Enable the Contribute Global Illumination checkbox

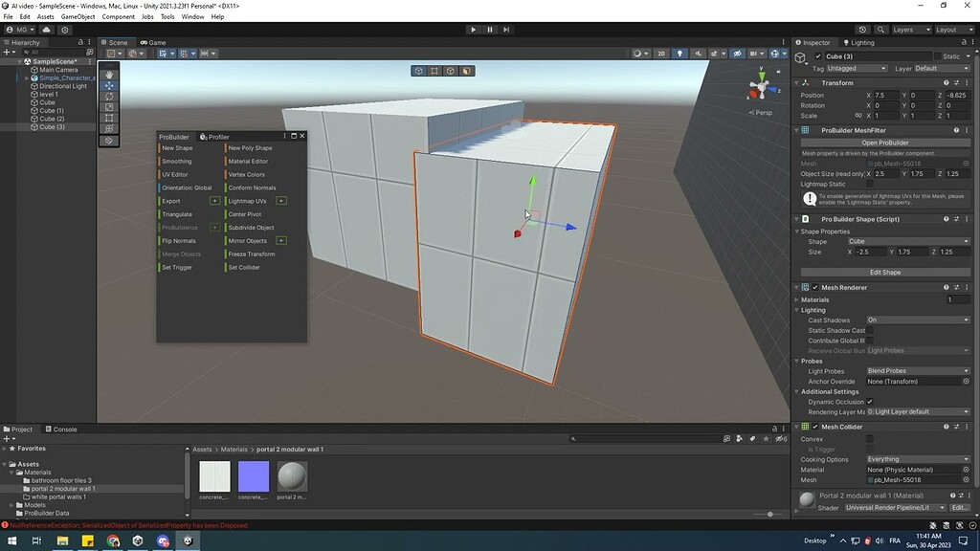tap(869, 341)
